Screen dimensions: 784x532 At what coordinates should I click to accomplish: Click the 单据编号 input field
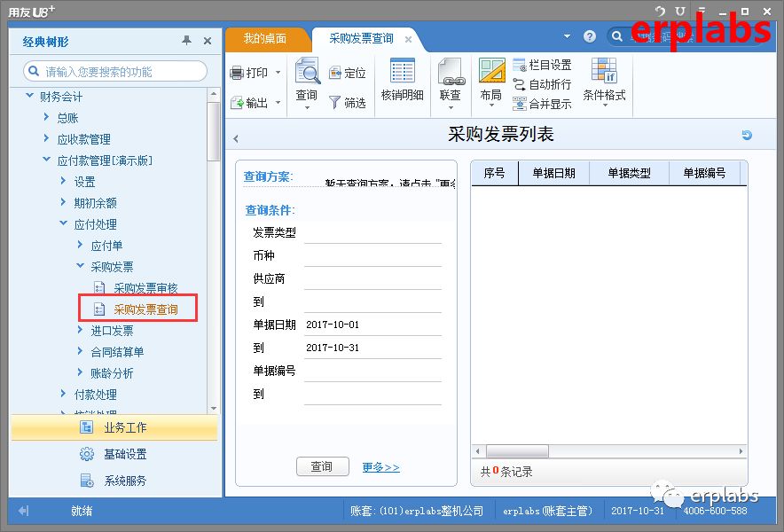tap(373, 371)
